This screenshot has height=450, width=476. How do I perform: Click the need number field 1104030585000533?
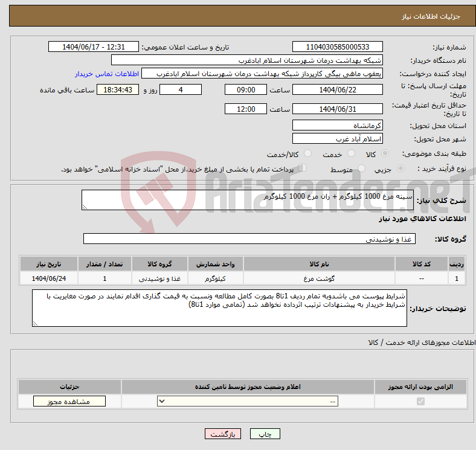pyautogui.click(x=337, y=47)
